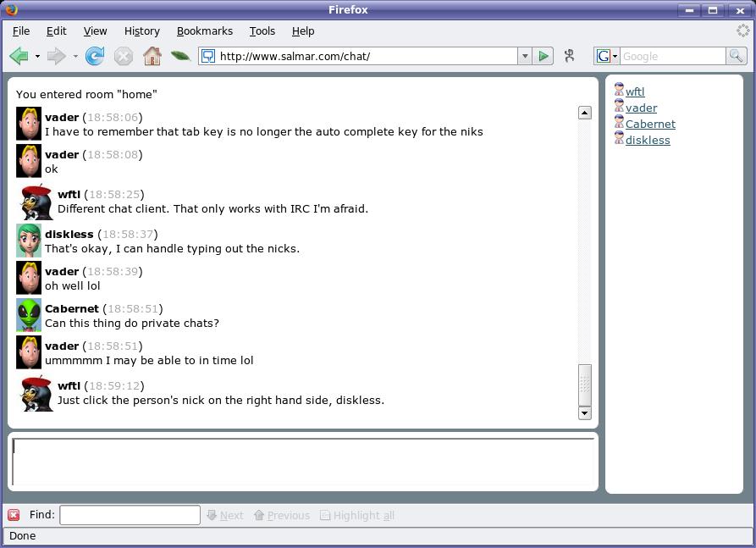Click the search magnifier icon
Image resolution: width=756 pixels, height=548 pixels.
point(737,56)
